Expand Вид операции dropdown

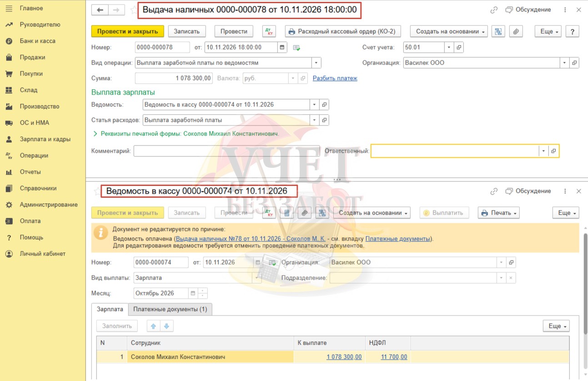pyautogui.click(x=316, y=63)
